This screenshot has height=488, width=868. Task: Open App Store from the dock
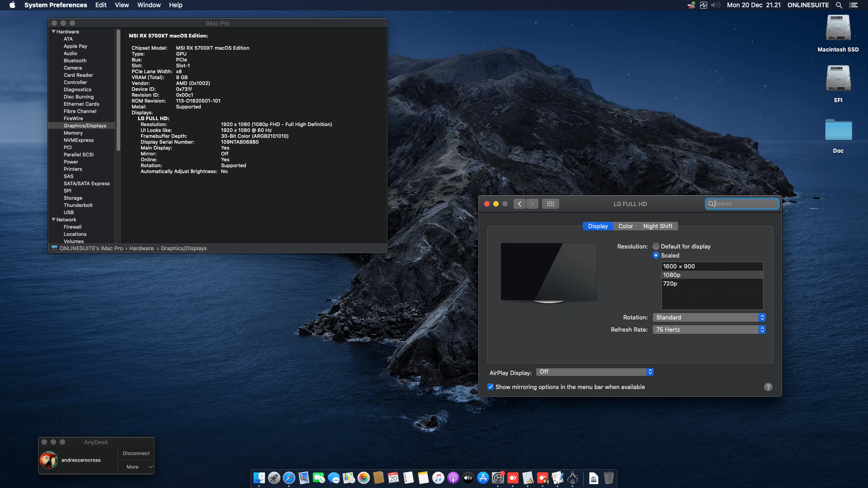(483, 478)
